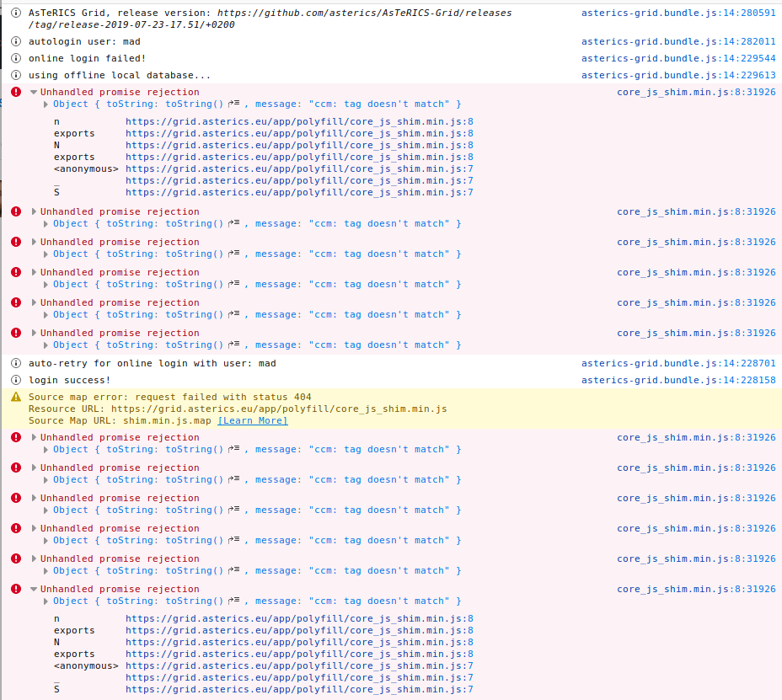Open the Learn More link in source map warning
782x700 pixels.
(252, 420)
